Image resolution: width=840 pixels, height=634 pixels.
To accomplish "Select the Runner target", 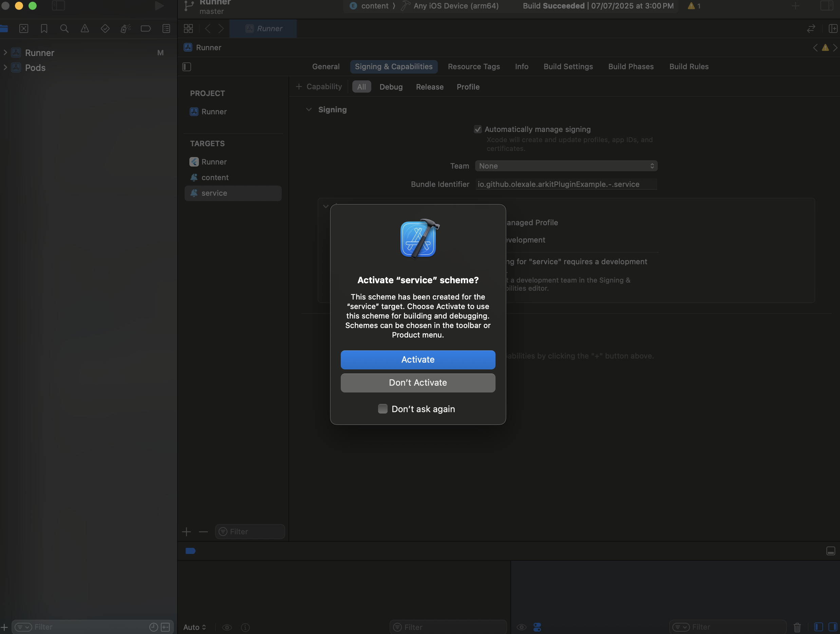I will (x=233, y=162).
